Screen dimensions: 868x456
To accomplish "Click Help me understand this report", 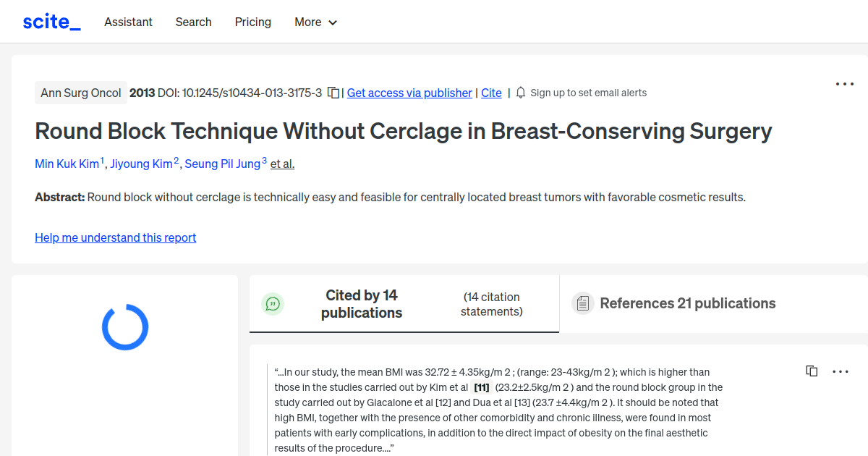I will click(x=115, y=237).
